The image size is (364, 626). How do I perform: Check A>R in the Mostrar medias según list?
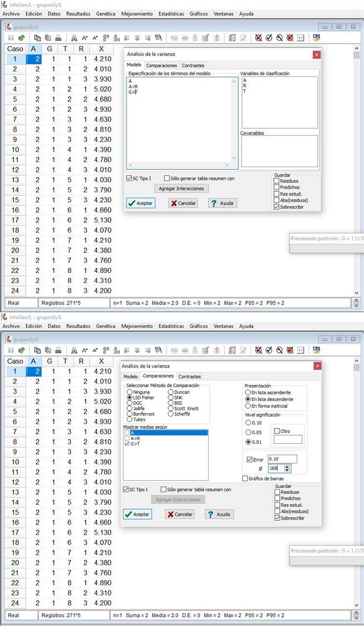pyautogui.click(x=127, y=438)
